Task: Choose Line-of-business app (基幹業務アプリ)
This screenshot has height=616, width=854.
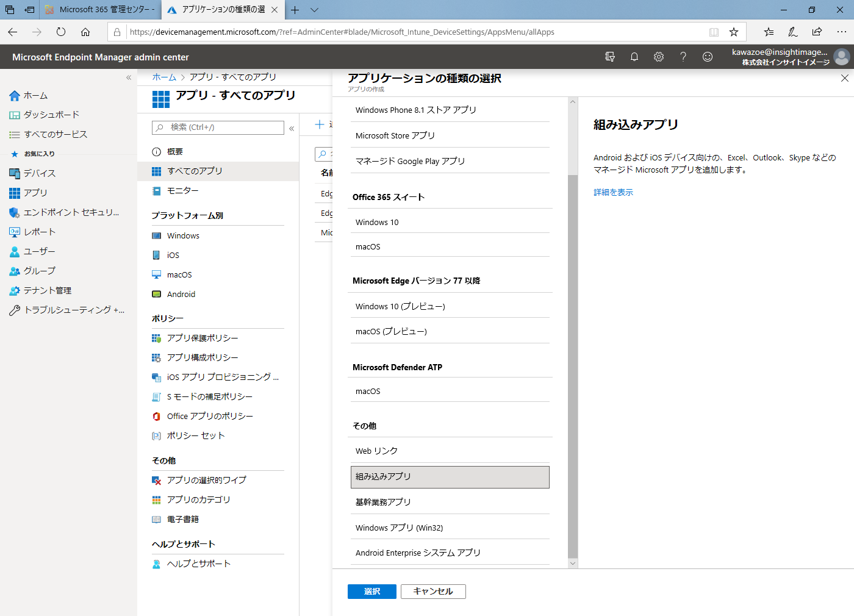Action: coord(450,503)
